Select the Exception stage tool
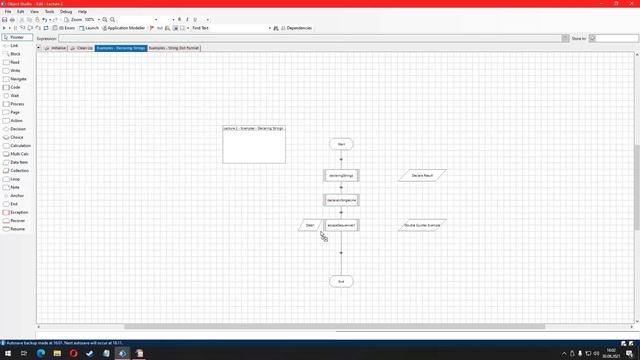Image resolution: width=640 pixels, height=360 pixels. tap(16, 212)
